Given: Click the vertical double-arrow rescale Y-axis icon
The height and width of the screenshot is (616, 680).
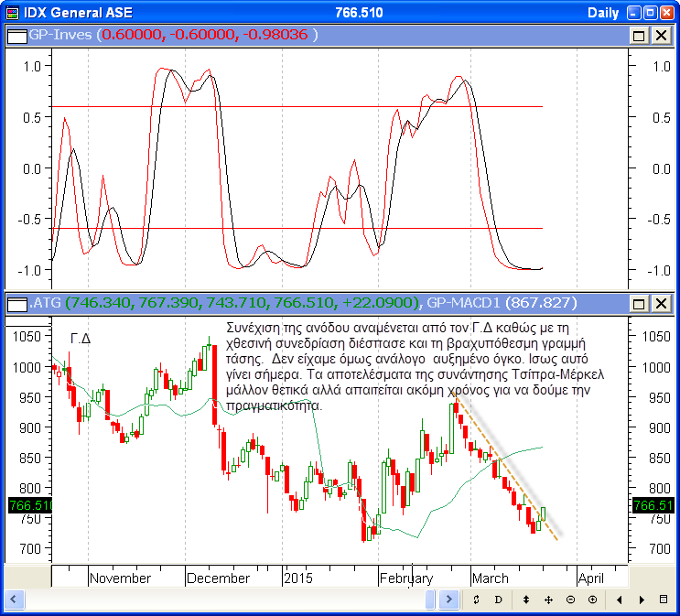Looking at the screenshot, I should (x=526, y=600).
